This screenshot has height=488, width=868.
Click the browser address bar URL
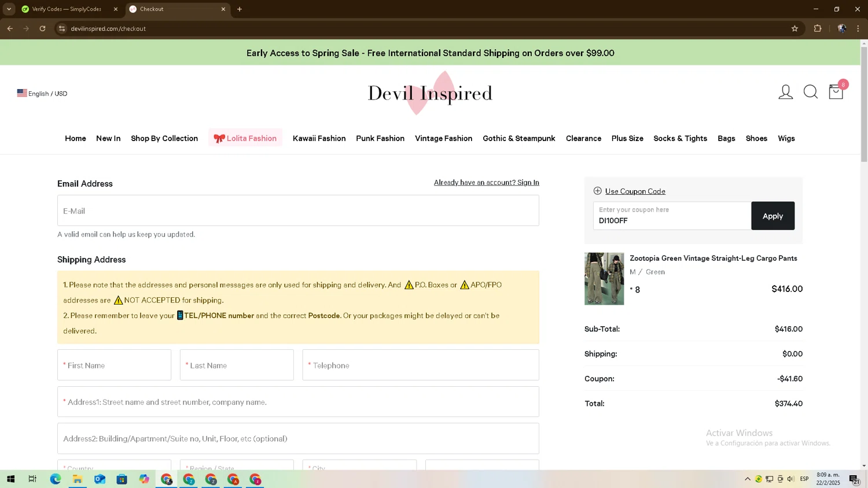pos(108,28)
